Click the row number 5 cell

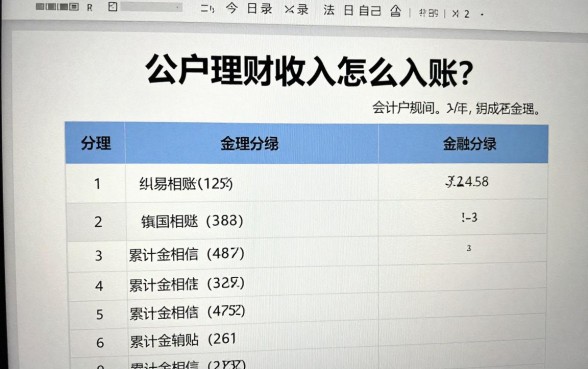[x=99, y=314]
